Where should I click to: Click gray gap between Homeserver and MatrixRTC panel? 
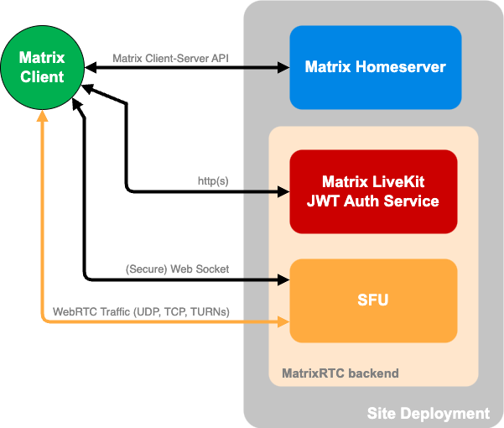[373, 117]
